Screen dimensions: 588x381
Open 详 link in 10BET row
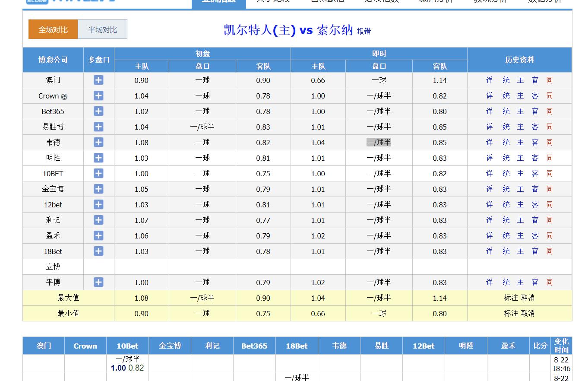coord(489,173)
